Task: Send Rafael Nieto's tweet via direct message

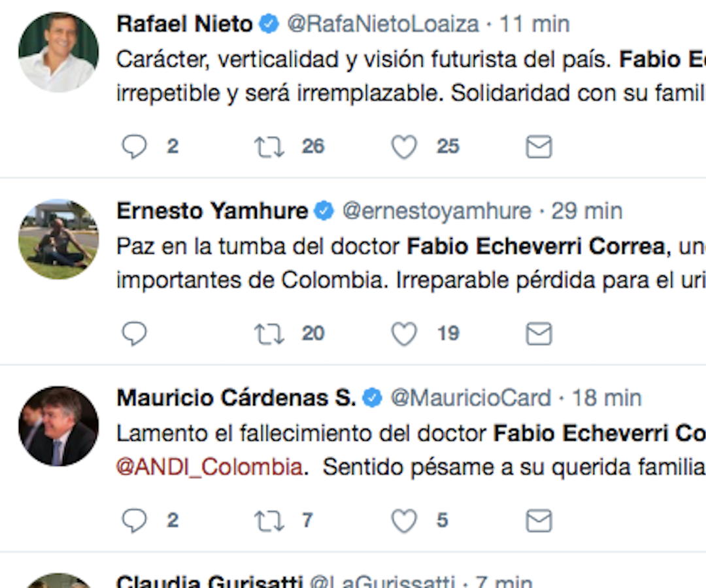Action: [x=539, y=147]
